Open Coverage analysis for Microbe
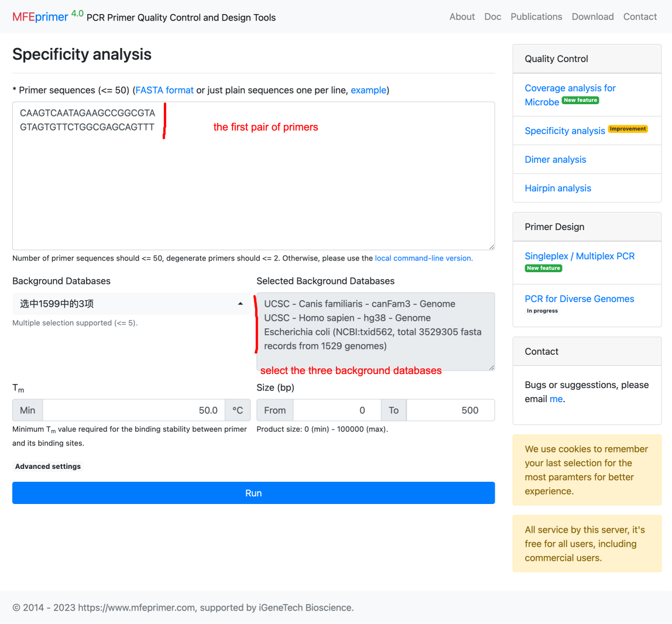 point(570,95)
